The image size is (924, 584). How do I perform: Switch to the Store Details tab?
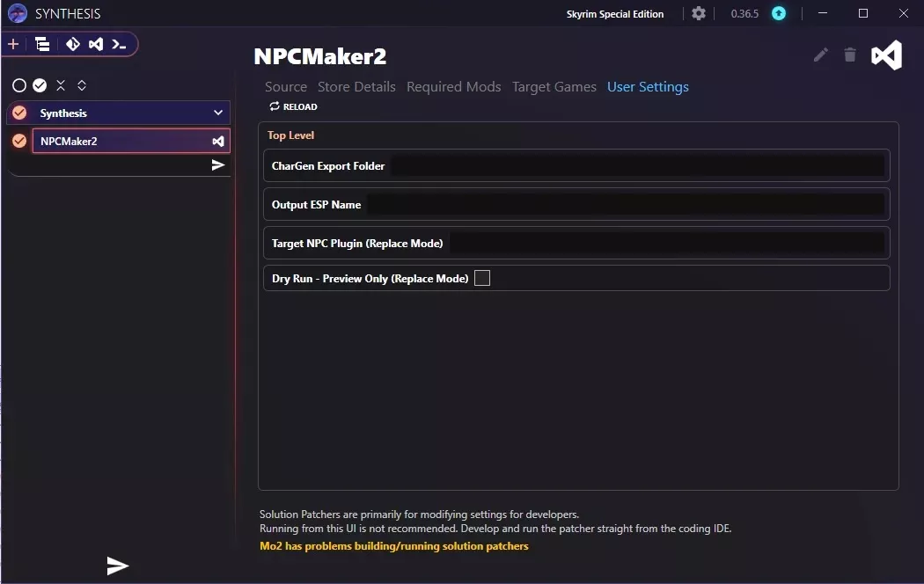pos(356,86)
